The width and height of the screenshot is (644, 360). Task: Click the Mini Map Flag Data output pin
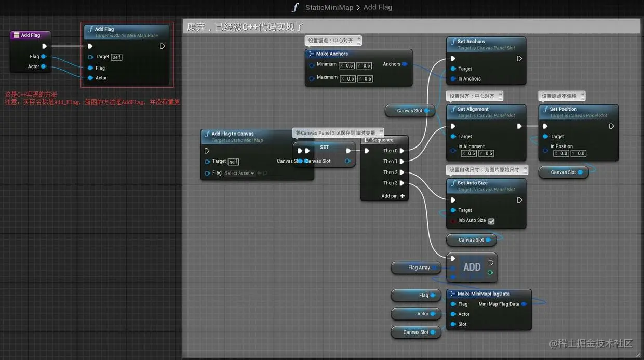[x=524, y=304]
